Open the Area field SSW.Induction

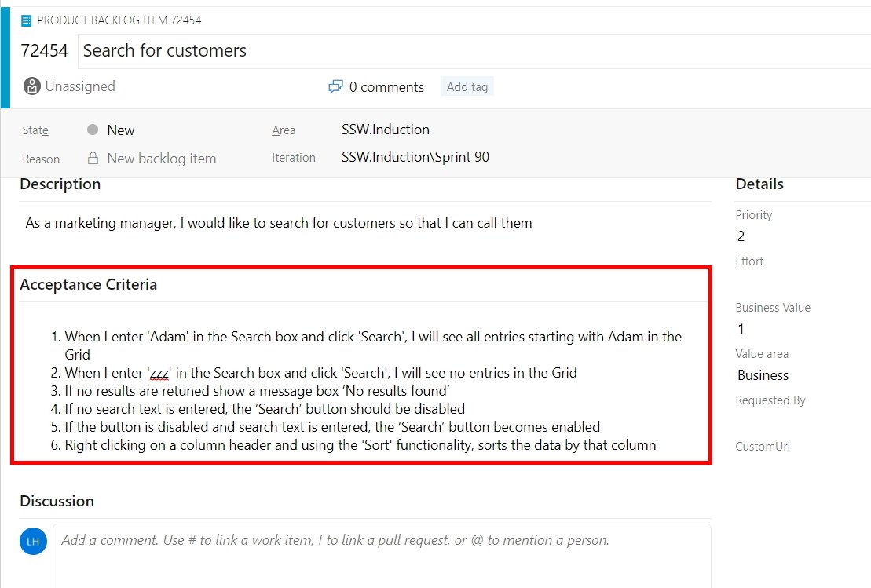[385, 130]
